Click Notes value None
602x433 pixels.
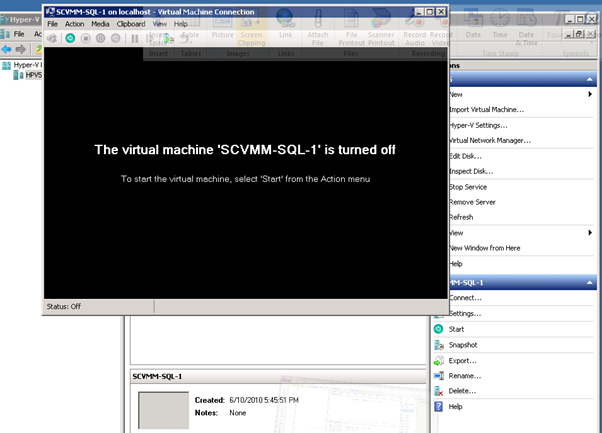[x=238, y=413]
